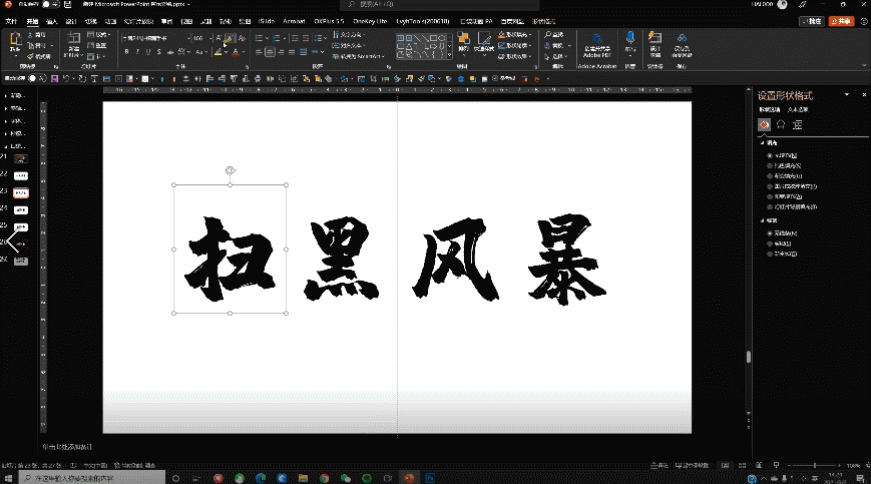The width and height of the screenshot is (871, 484).
Task: Click the font color red A swatch
Action: tap(236, 52)
